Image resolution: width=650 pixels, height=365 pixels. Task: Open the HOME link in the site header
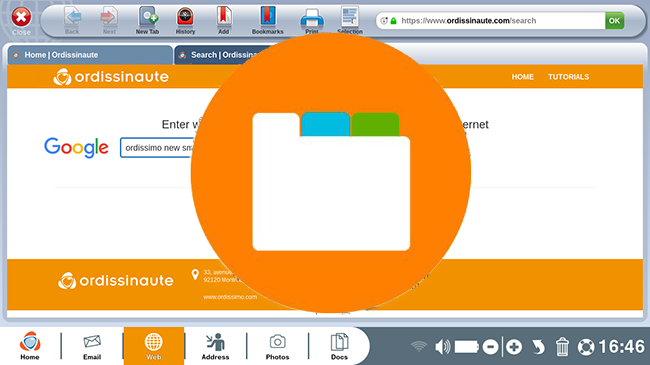point(522,77)
